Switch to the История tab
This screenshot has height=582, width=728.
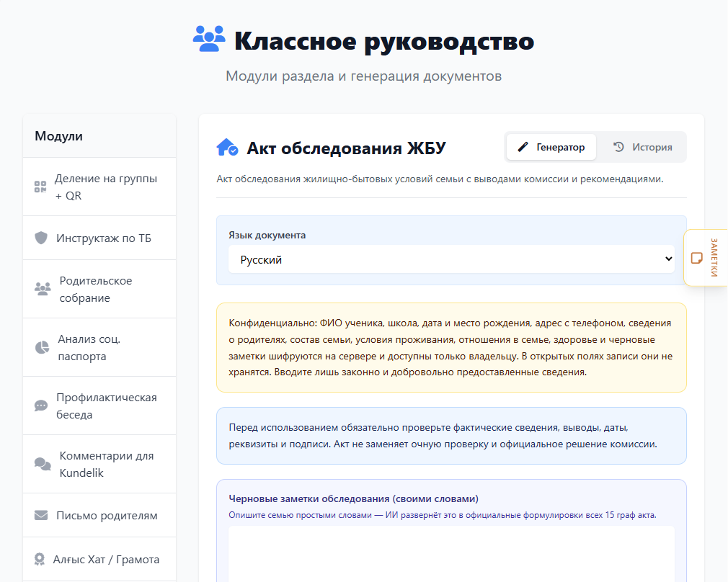pyautogui.click(x=642, y=147)
